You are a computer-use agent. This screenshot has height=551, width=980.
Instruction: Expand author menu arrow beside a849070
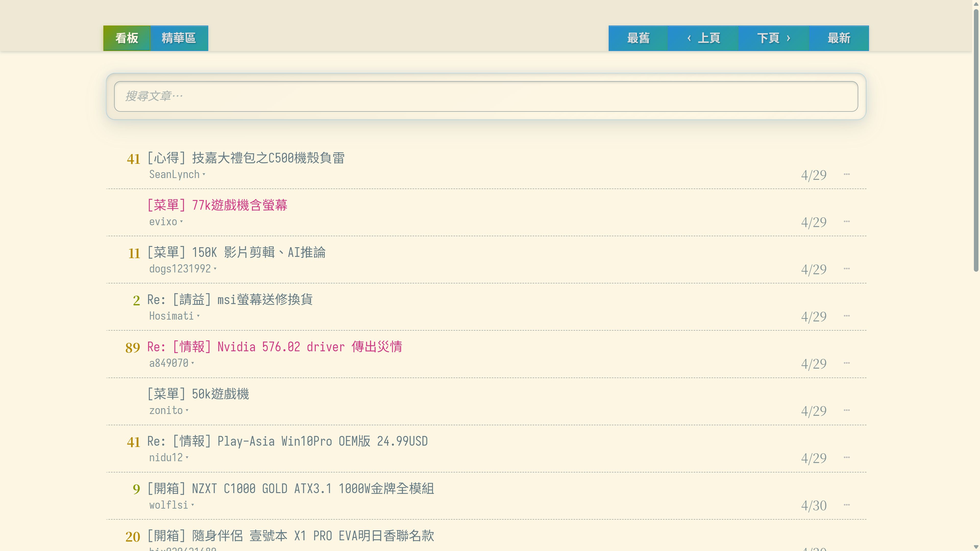point(192,363)
